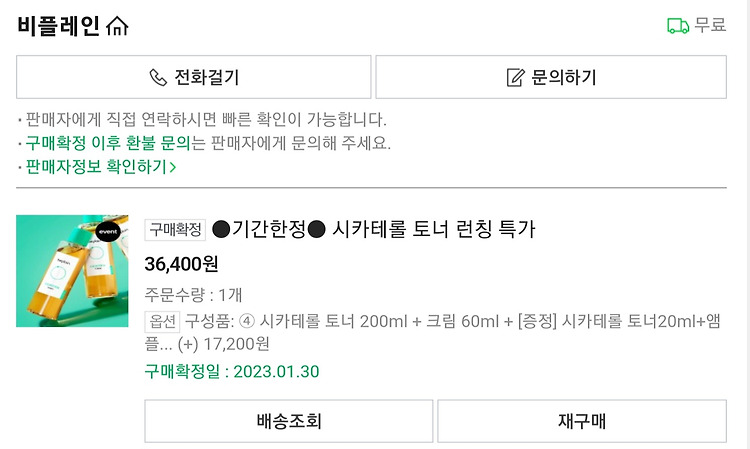Screen dimensions: 750x449
Task: Select the 문의하기 button
Action: tap(551, 77)
